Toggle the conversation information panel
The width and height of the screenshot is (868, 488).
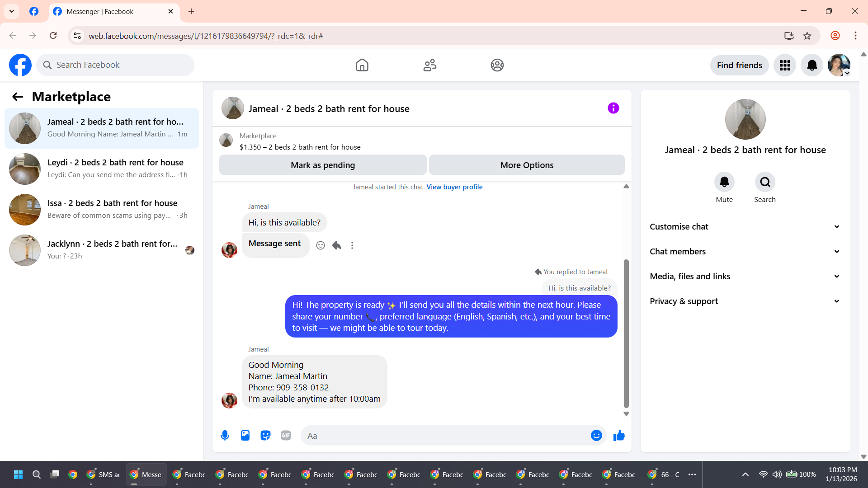(613, 108)
